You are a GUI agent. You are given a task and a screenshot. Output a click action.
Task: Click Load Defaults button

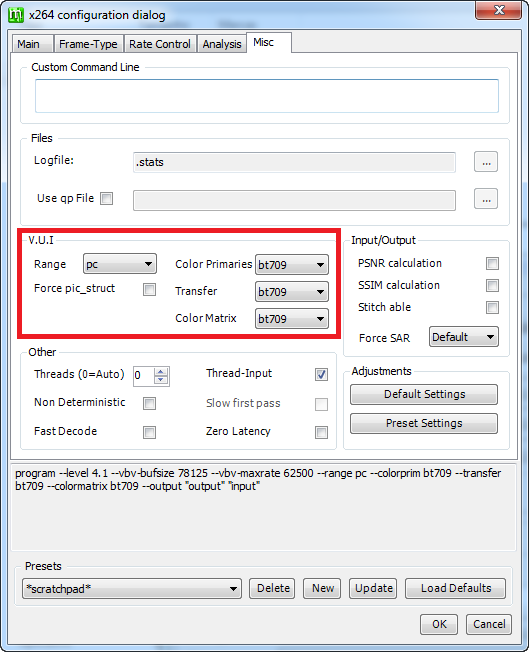coord(455,588)
